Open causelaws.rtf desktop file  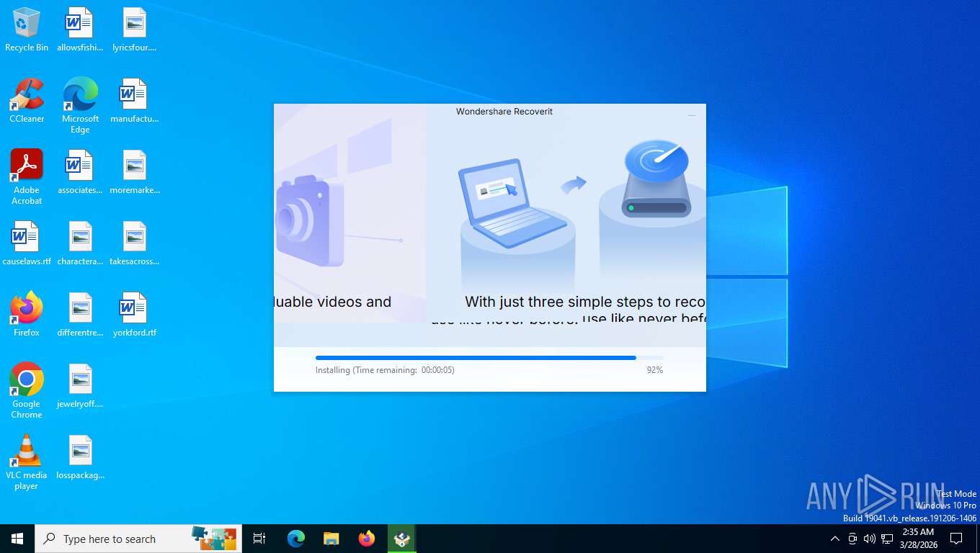click(x=27, y=243)
